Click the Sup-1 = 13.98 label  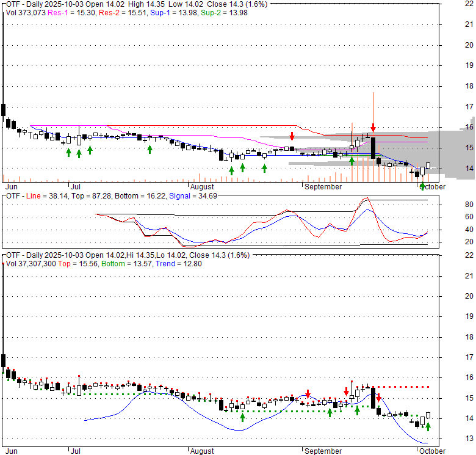coord(173,13)
